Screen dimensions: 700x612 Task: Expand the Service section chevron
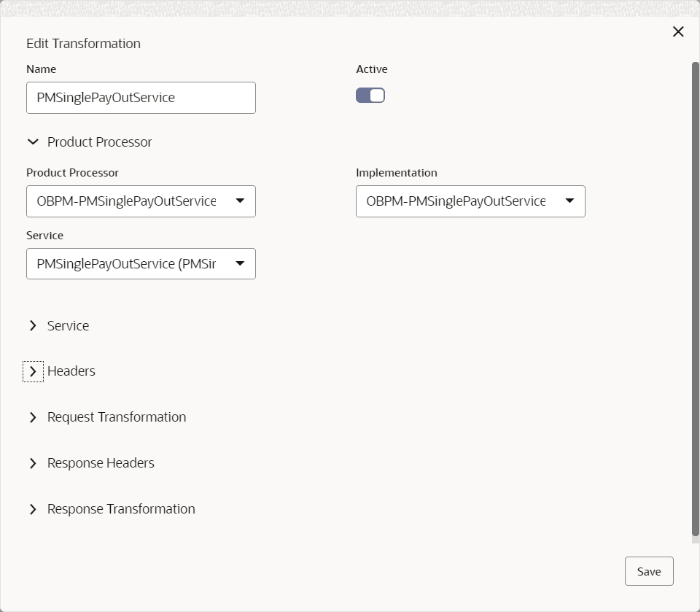tap(33, 326)
